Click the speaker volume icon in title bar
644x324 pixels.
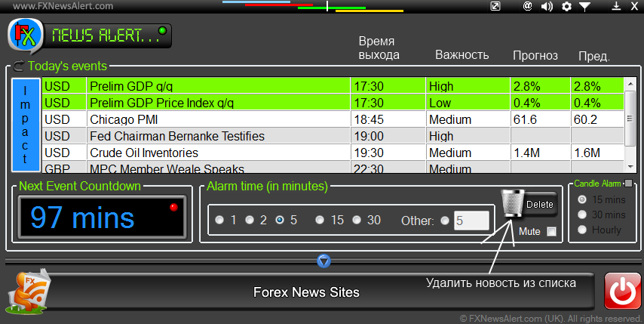coord(547,6)
